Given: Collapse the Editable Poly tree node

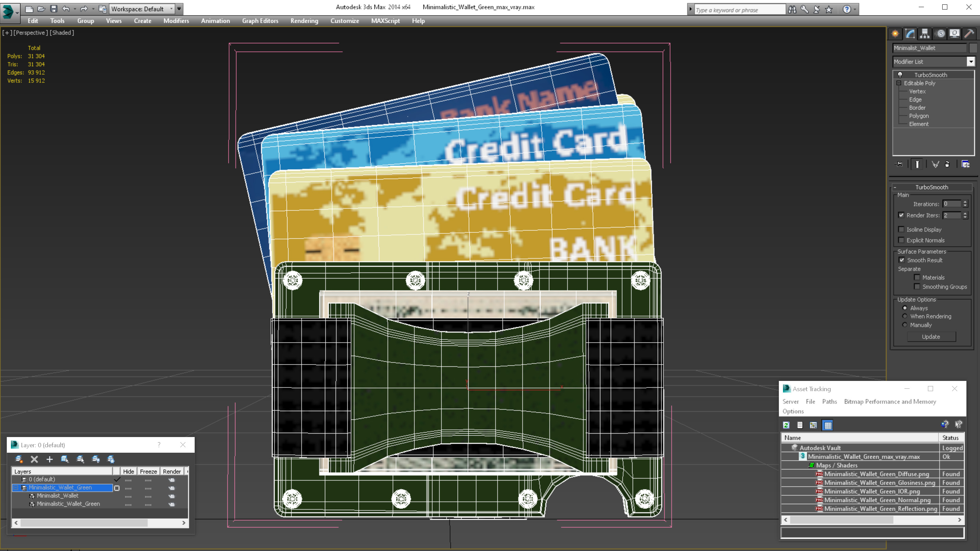Looking at the screenshot, I should (899, 83).
